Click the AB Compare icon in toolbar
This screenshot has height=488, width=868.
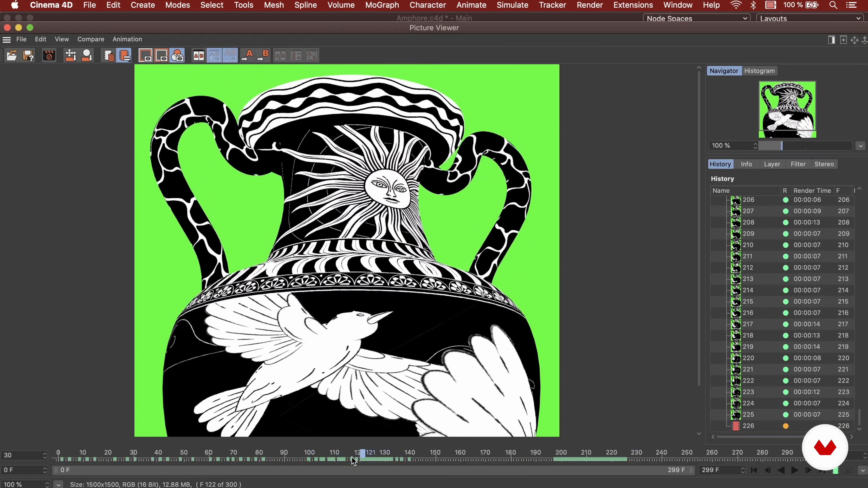click(x=198, y=56)
